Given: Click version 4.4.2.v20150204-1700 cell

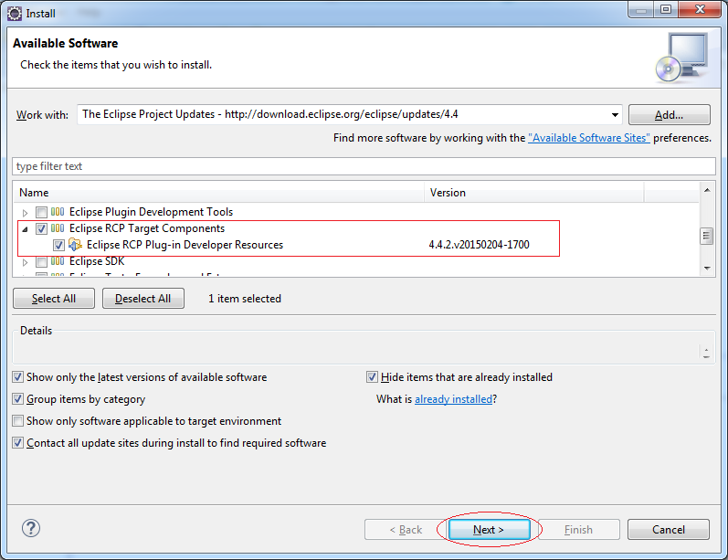Looking at the screenshot, I should click(x=479, y=245).
